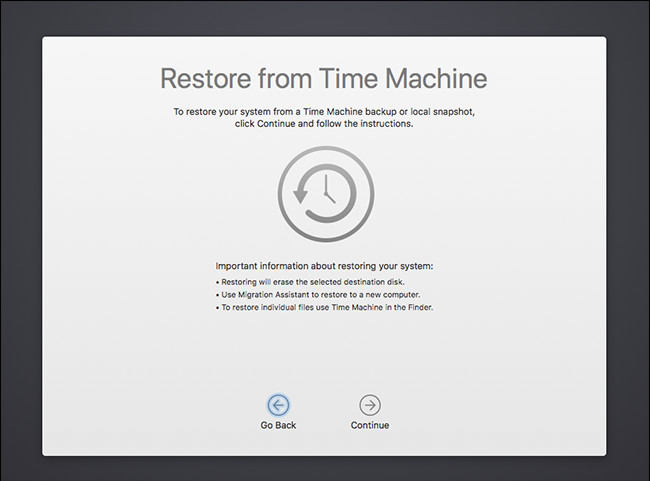Image resolution: width=650 pixels, height=481 pixels.
Task: Click 'To restore your system from a Time Machine backup' text
Action: pyautogui.click(x=324, y=112)
